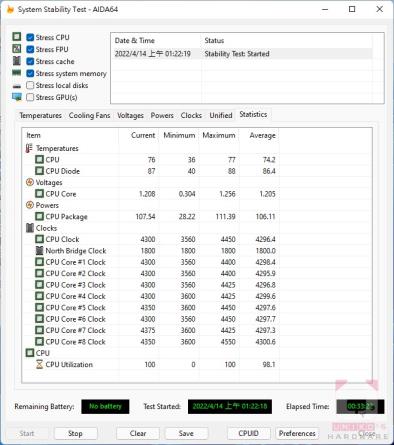Screen dimensions: 394x445
Task: Click the Stress GPU(s) monitor icon
Action: [17, 97]
